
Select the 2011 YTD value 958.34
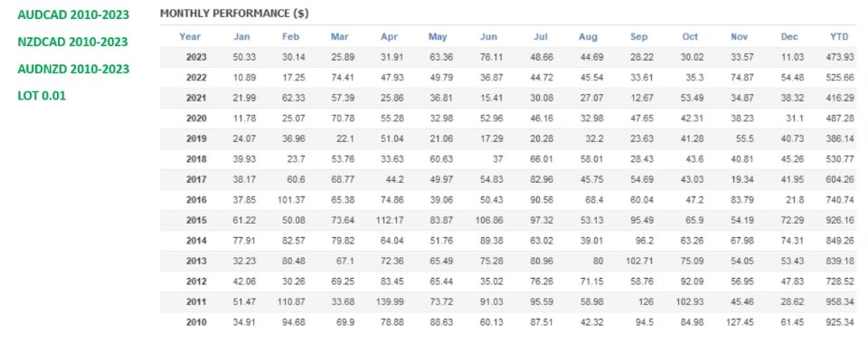[840, 301]
